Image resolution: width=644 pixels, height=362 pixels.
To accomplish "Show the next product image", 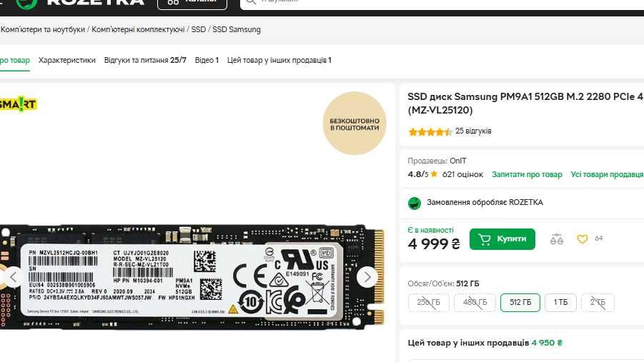I will [x=367, y=277].
